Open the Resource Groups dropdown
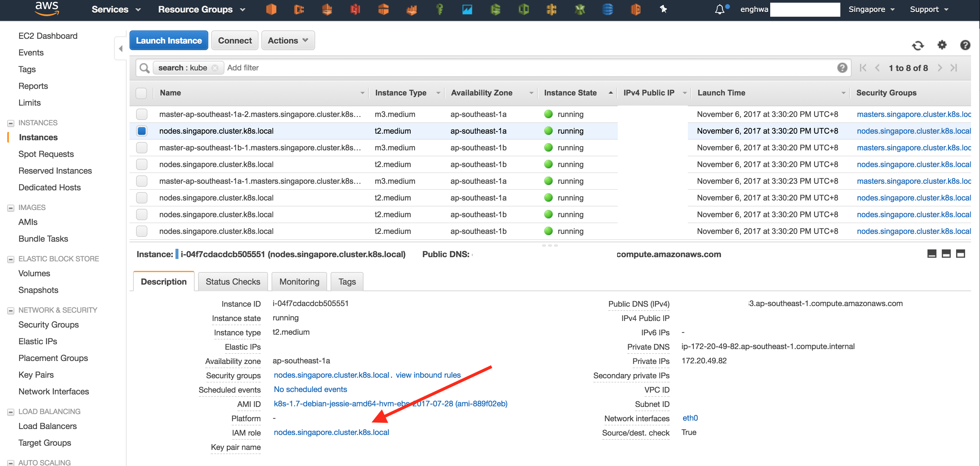This screenshot has height=466, width=980. click(x=202, y=10)
